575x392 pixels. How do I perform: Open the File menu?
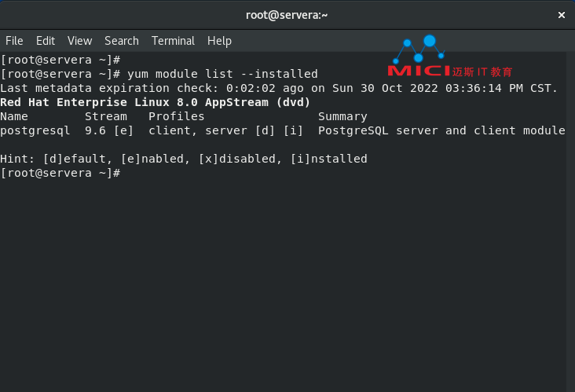coord(14,41)
